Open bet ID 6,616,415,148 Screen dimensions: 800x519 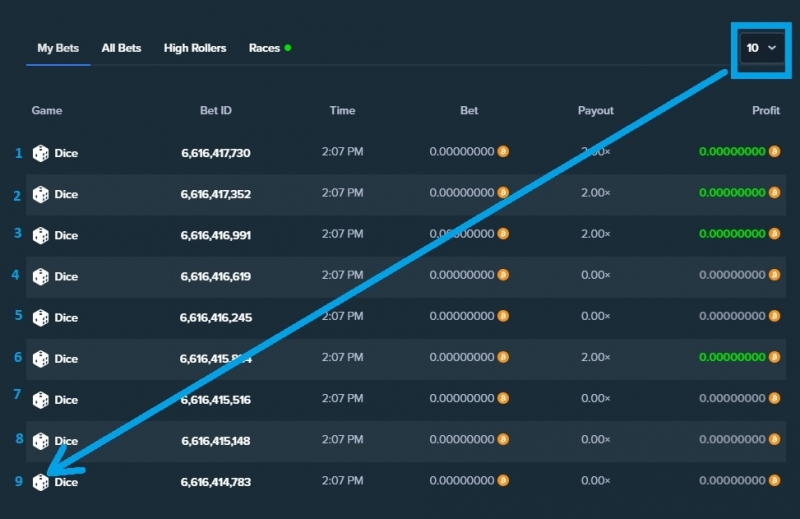point(216,441)
